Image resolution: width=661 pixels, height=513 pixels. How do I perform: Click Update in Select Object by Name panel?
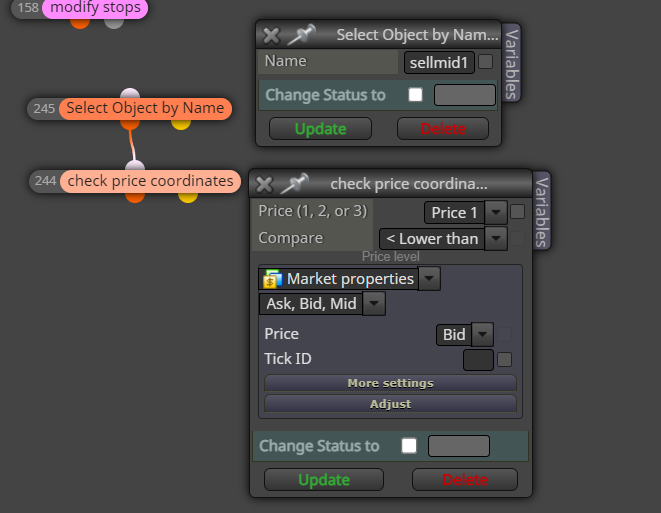pyautogui.click(x=320, y=129)
